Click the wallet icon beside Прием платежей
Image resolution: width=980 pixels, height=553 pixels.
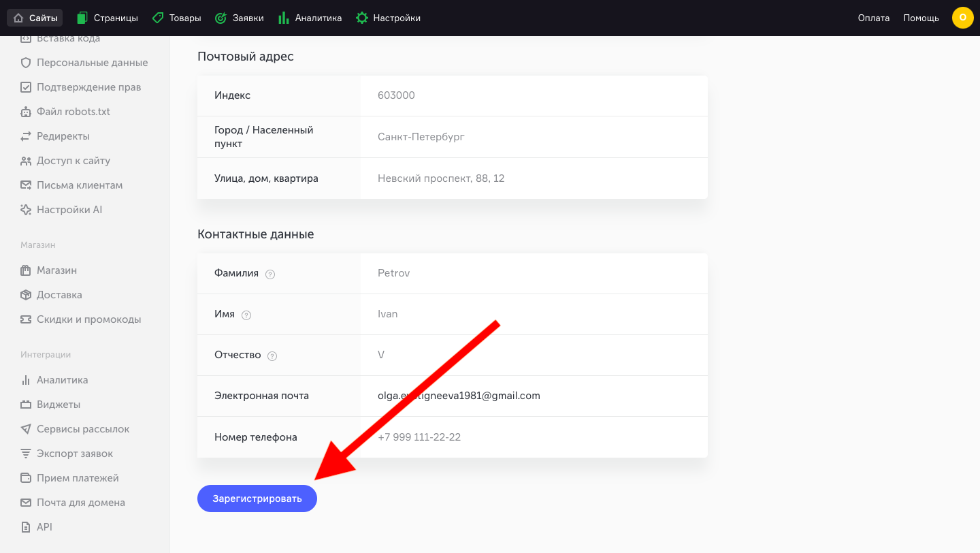click(x=26, y=478)
